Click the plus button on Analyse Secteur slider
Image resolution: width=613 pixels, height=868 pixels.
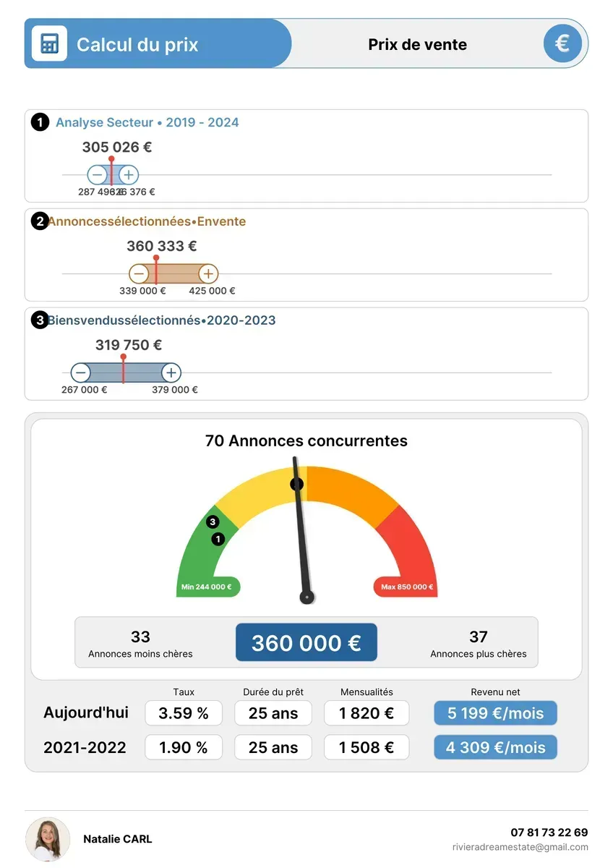coord(128,174)
